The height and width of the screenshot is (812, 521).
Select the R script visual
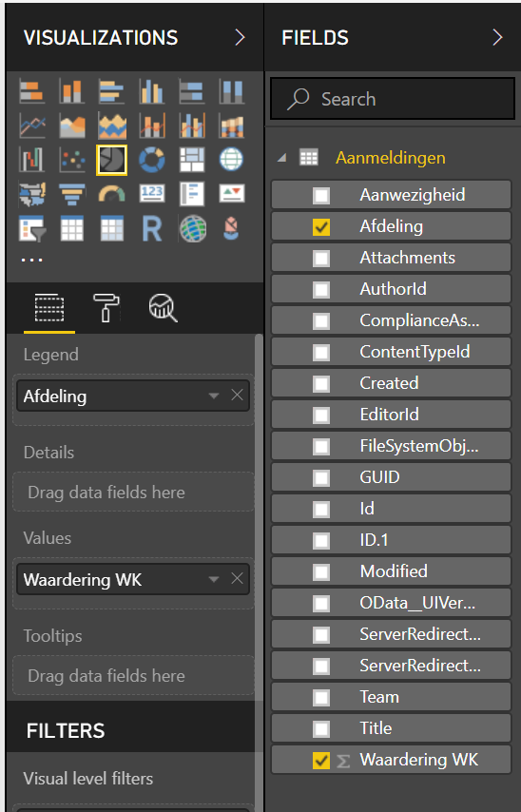tap(152, 228)
